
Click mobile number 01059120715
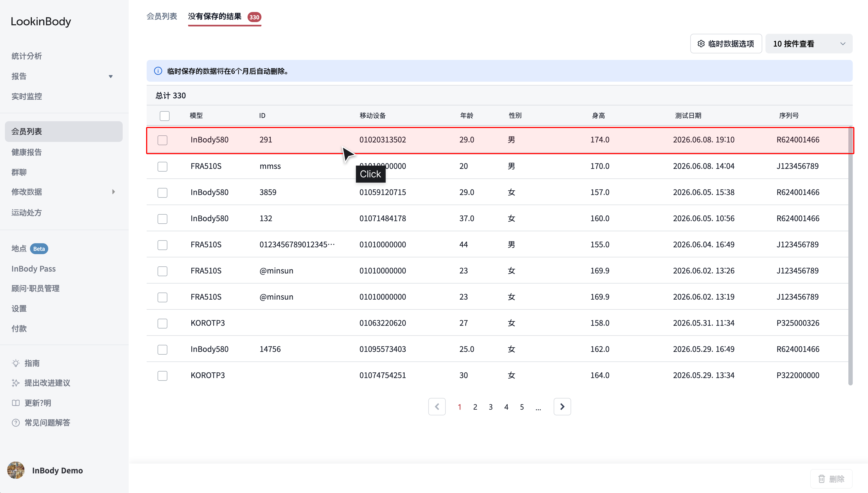(382, 192)
